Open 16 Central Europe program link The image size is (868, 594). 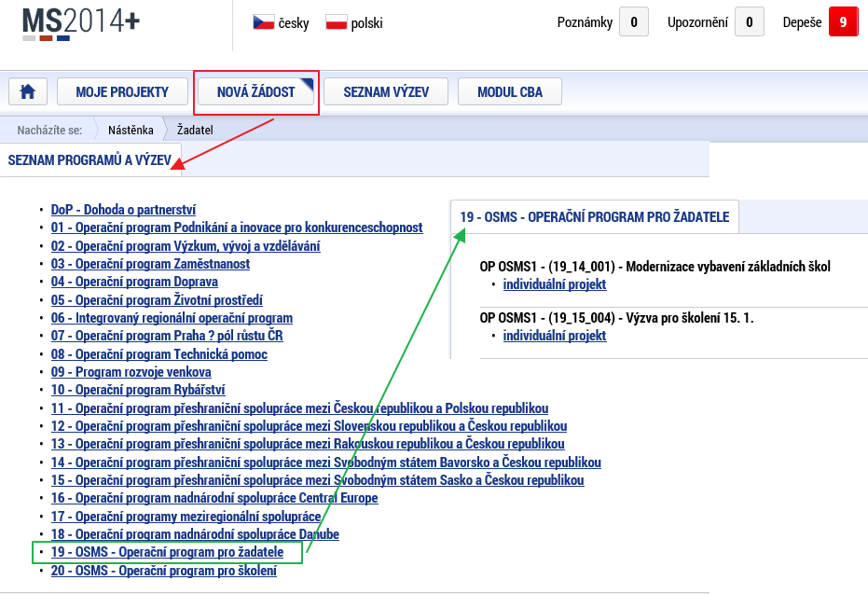(214, 498)
